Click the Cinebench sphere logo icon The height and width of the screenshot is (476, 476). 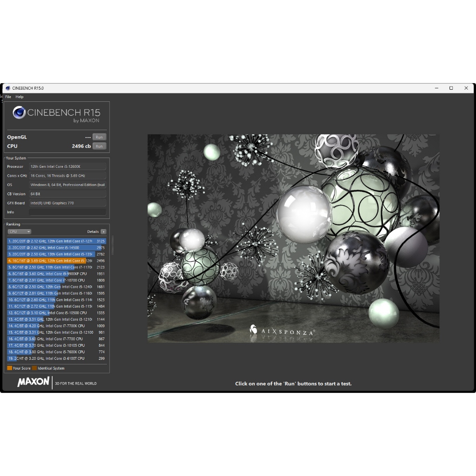tap(19, 112)
